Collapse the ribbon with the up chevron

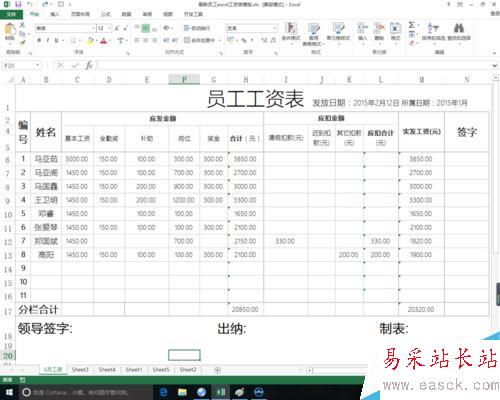pyautogui.click(x=494, y=53)
